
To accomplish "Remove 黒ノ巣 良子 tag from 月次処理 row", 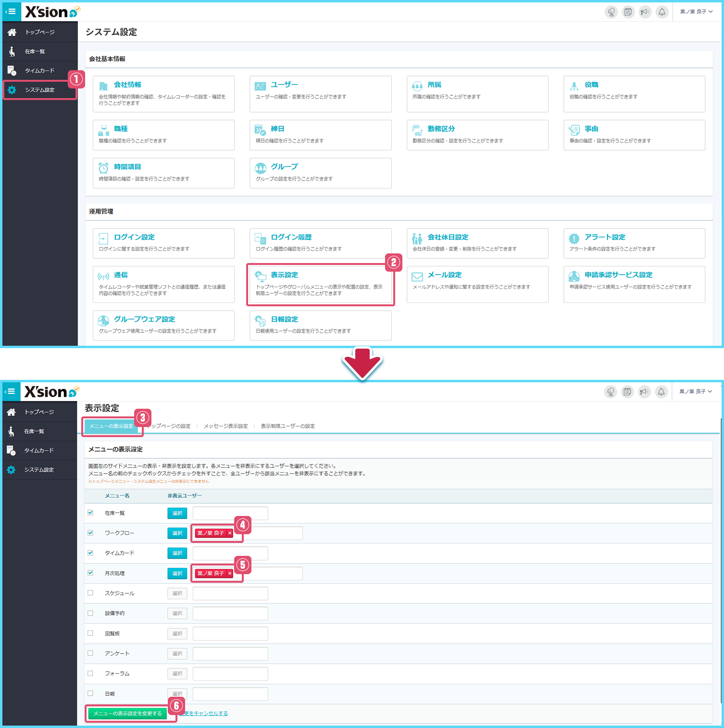I will pyautogui.click(x=230, y=574).
